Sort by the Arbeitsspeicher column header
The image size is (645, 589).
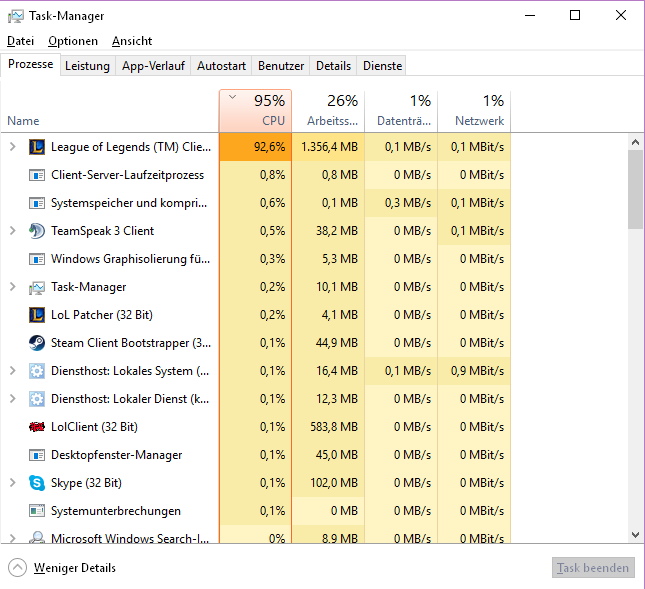328,111
